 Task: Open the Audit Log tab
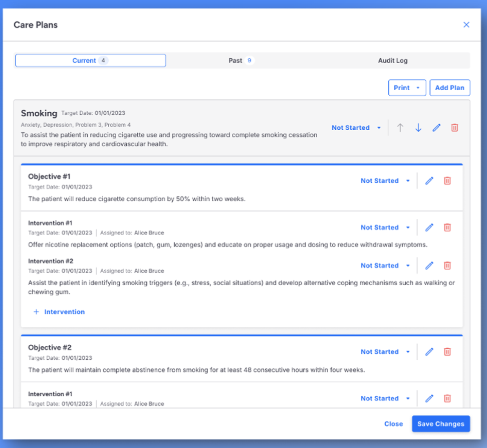tap(393, 61)
